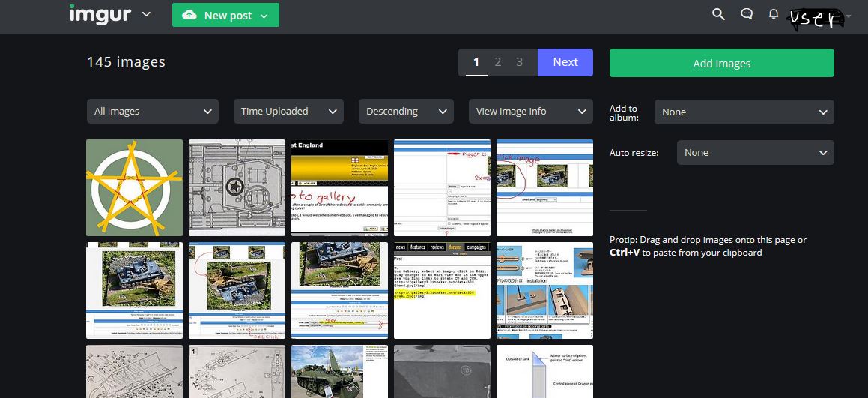Click the green Add Images button

(x=721, y=63)
